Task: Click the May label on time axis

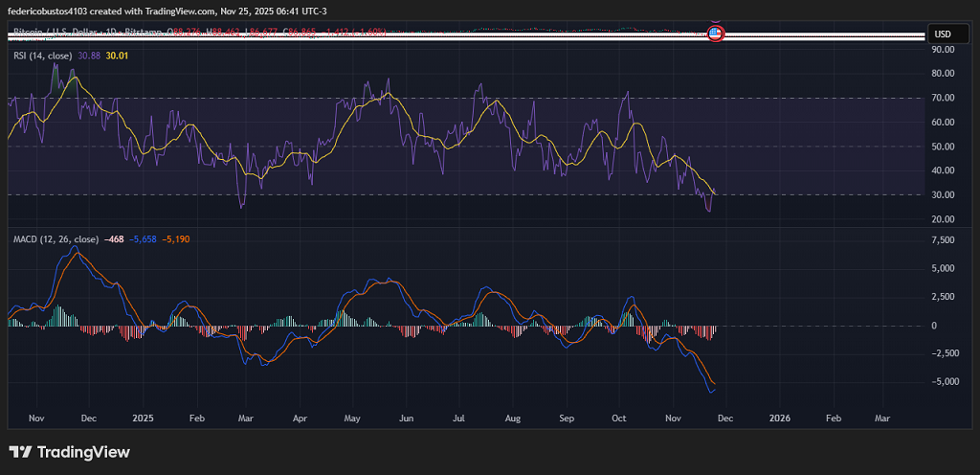Action: pos(352,418)
